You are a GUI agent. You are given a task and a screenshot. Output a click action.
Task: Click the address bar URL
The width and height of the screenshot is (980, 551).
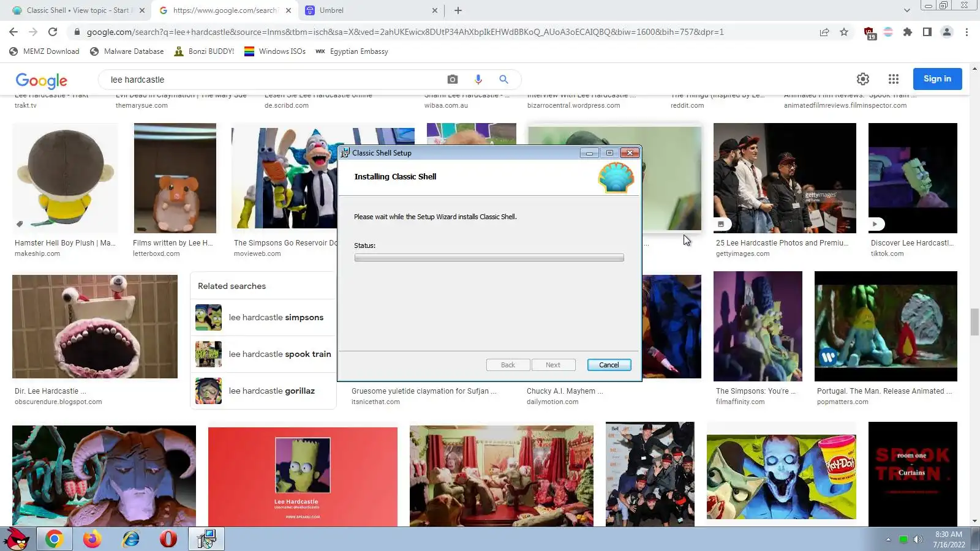pos(405,32)
